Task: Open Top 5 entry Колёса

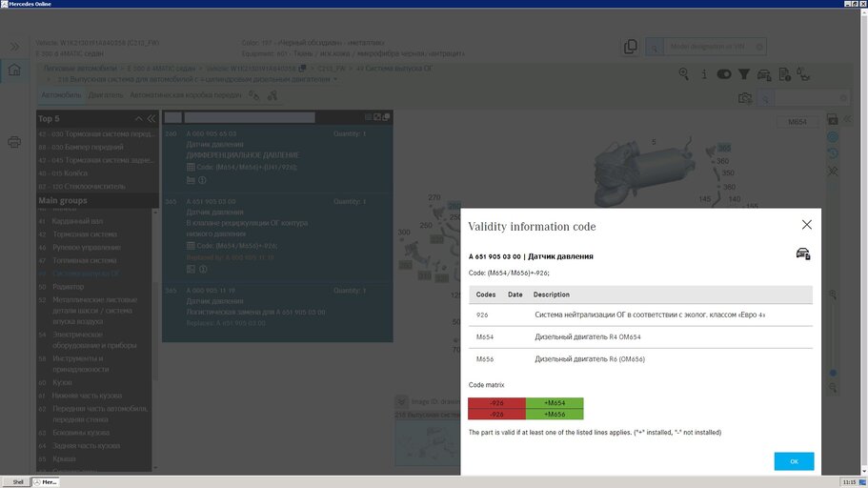Action: [63, 173]
